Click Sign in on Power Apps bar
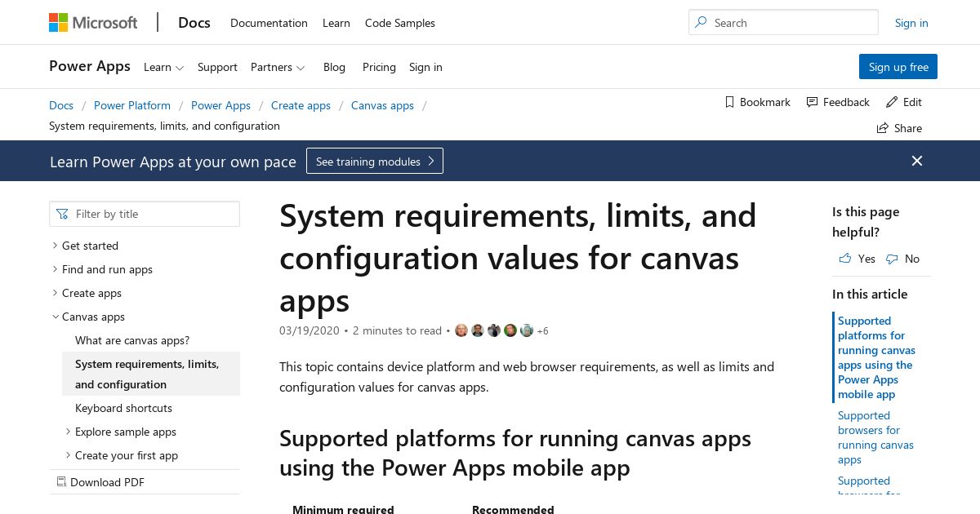 click(425, 67)
